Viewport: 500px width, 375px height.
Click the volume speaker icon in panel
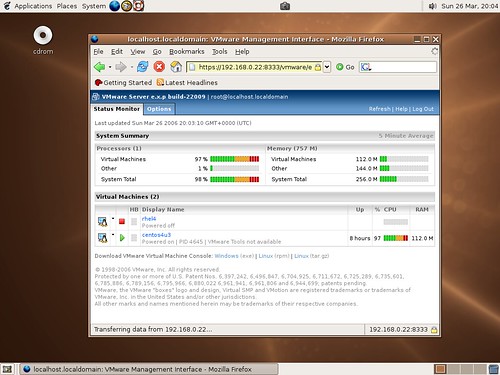pyautogui.click(x=433, y=6)
